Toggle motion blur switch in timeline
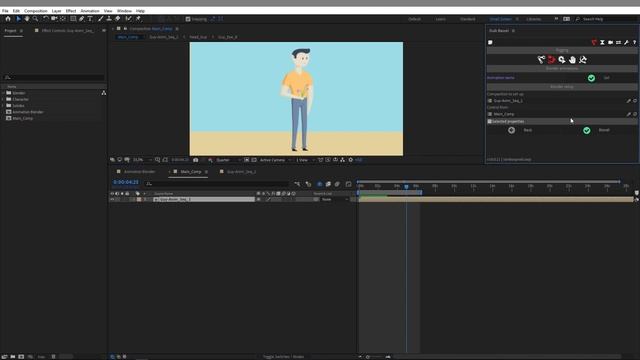Screen dimensions: 640x360 (337, 184)
